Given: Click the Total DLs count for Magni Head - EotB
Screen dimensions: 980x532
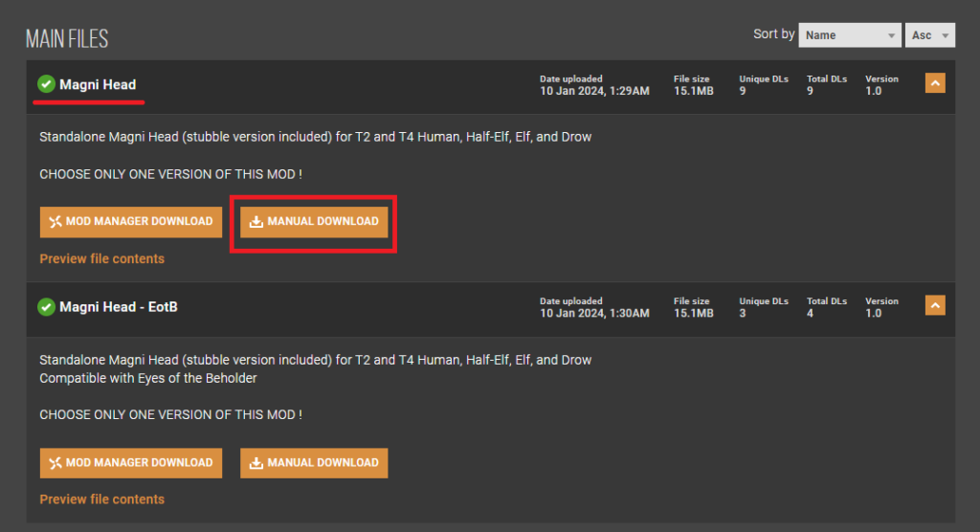Looking at the screenshot, I should tap(810, 313).
